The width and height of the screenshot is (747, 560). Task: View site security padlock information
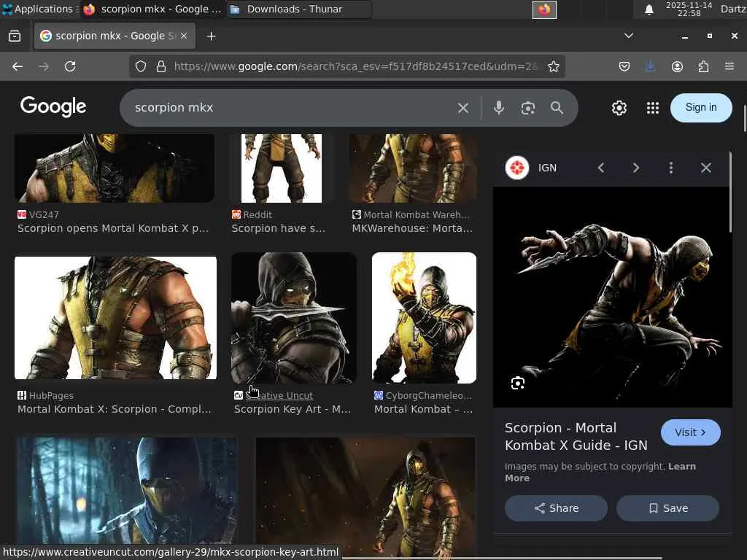(x=161, y=66)
